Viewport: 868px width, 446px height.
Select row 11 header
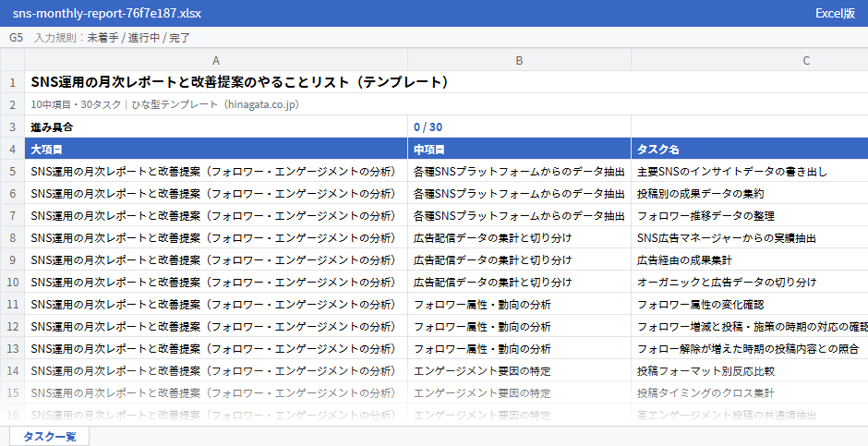coord(12,304)
